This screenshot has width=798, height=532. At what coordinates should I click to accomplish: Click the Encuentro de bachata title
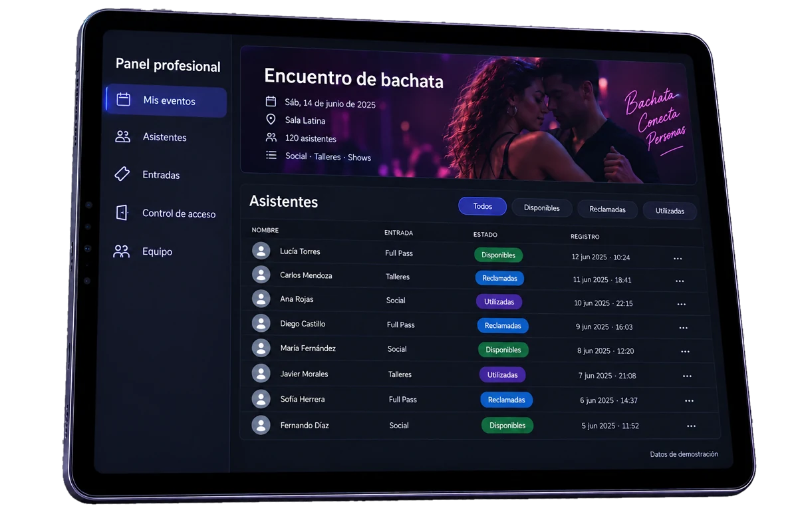[x=354, y=78]
